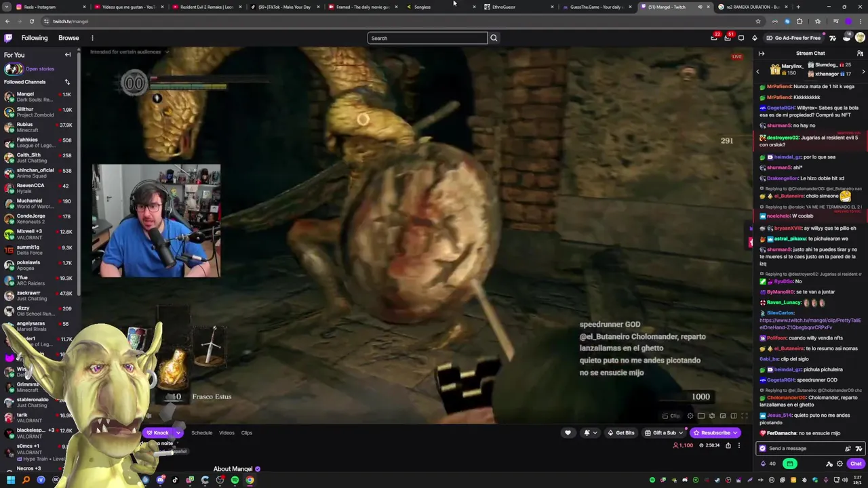Screen dimensions: 868x488
Task: Open Rubius Minecraft channel in sidebar
Action: (39, 127)
